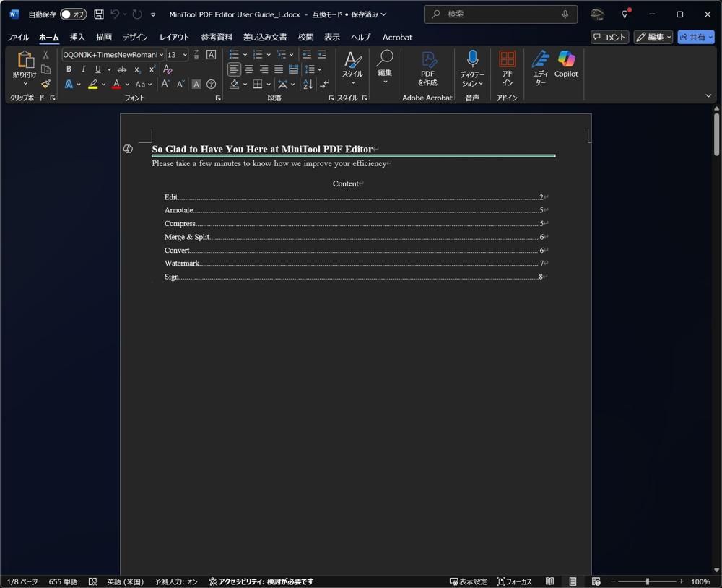Sort paragraphs with the A-Z icon
This screenshot has height=588, width=722.
tap(308, 84)
